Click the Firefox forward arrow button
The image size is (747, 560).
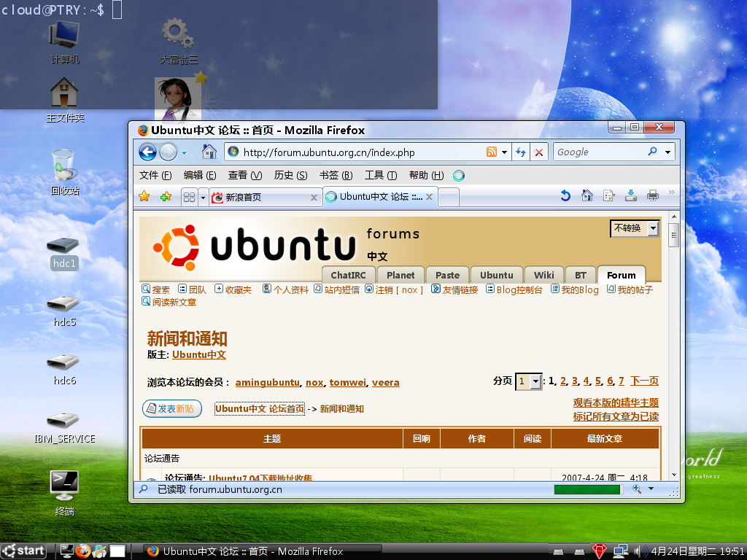[x=168, y=152]
